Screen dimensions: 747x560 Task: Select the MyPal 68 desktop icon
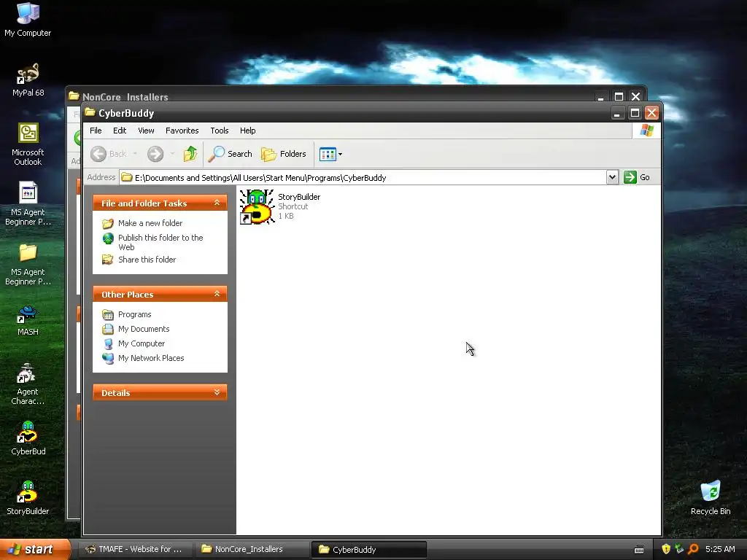(28, 80)
